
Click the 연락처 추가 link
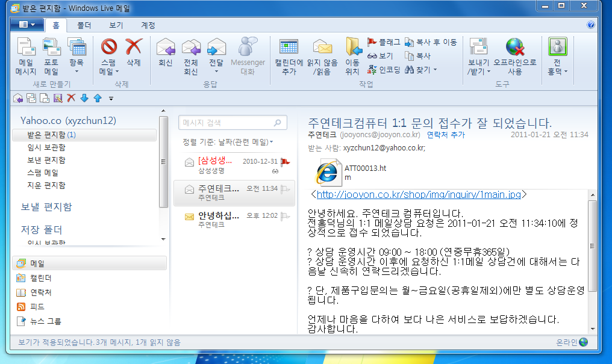(x=446, y=135)
